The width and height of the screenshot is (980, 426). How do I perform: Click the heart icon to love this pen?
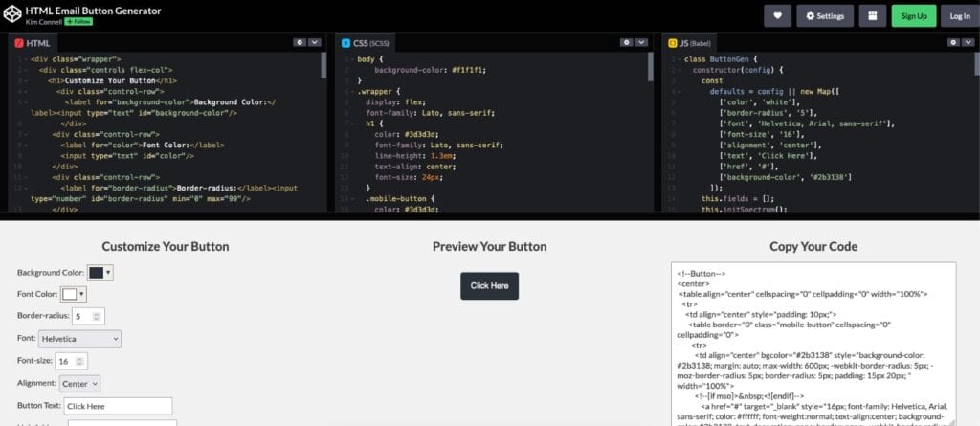point(777,16)
